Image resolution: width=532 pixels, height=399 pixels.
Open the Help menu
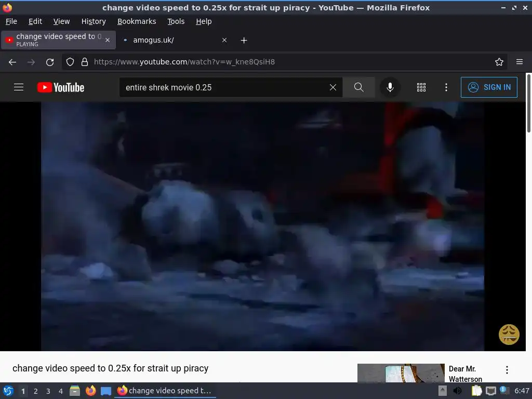click(204, 21)
